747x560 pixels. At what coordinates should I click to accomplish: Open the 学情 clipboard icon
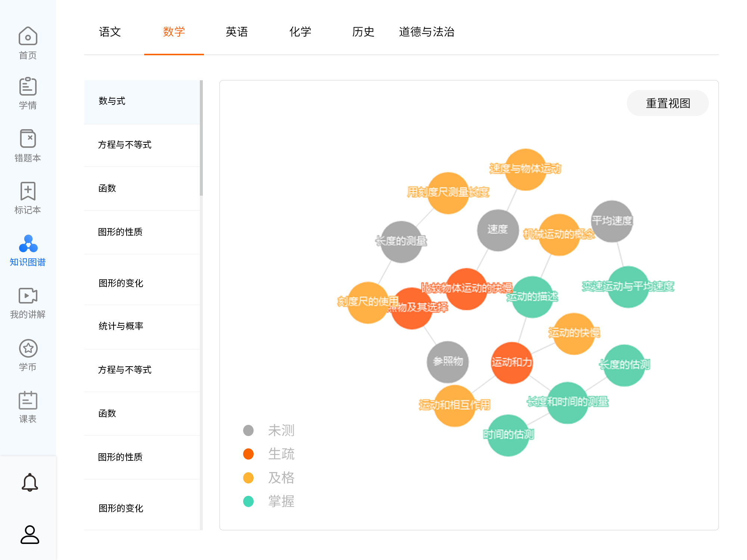pos(28,86)
